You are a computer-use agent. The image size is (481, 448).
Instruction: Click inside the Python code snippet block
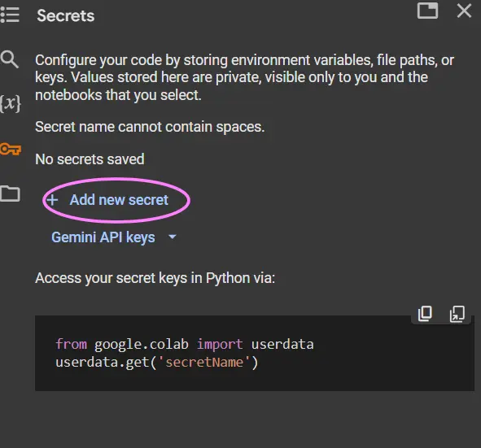[254, 354]
